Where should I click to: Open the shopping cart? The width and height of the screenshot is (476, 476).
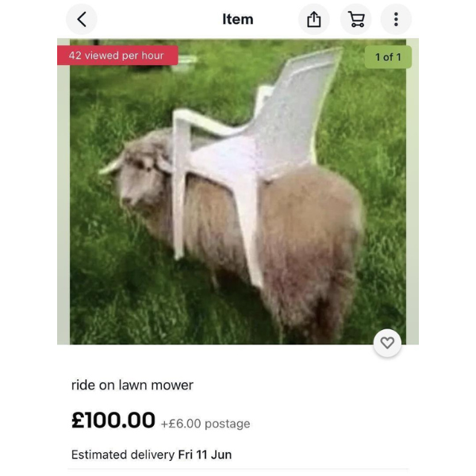[x=355, y=19]
